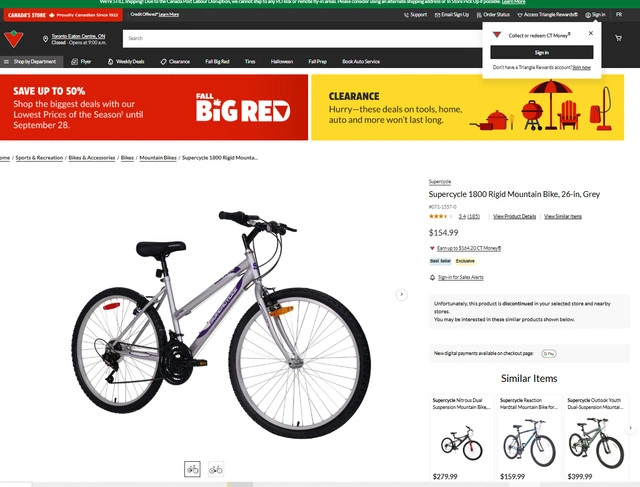
Task: Click the store location pin icon
Action: pyautogui.click(x=45, y=39)
